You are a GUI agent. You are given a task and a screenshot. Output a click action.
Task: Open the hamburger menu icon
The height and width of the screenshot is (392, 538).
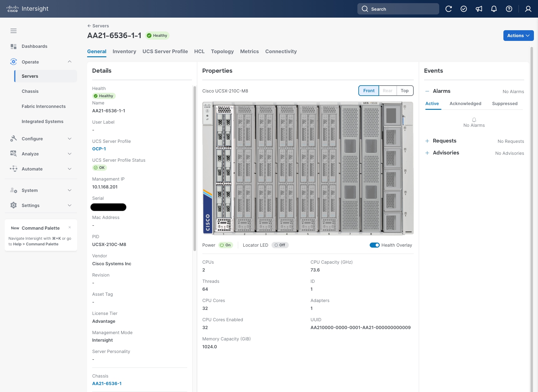tap(13, 31)
